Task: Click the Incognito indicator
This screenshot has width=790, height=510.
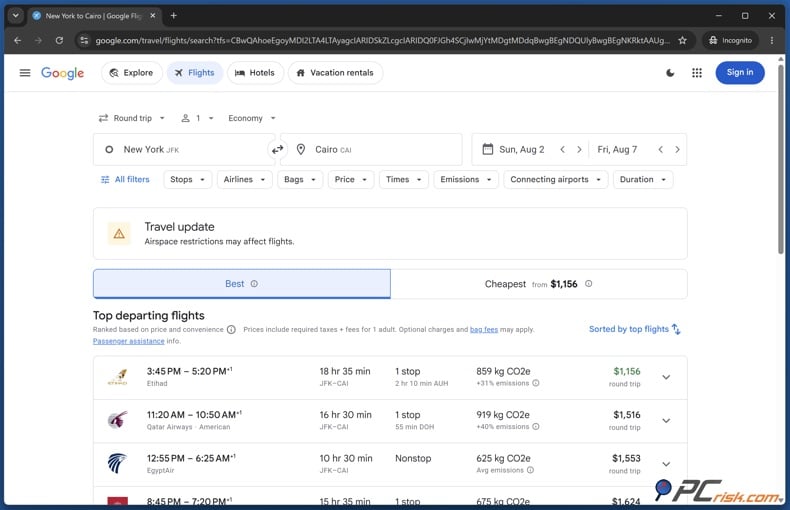Action: 731,40
